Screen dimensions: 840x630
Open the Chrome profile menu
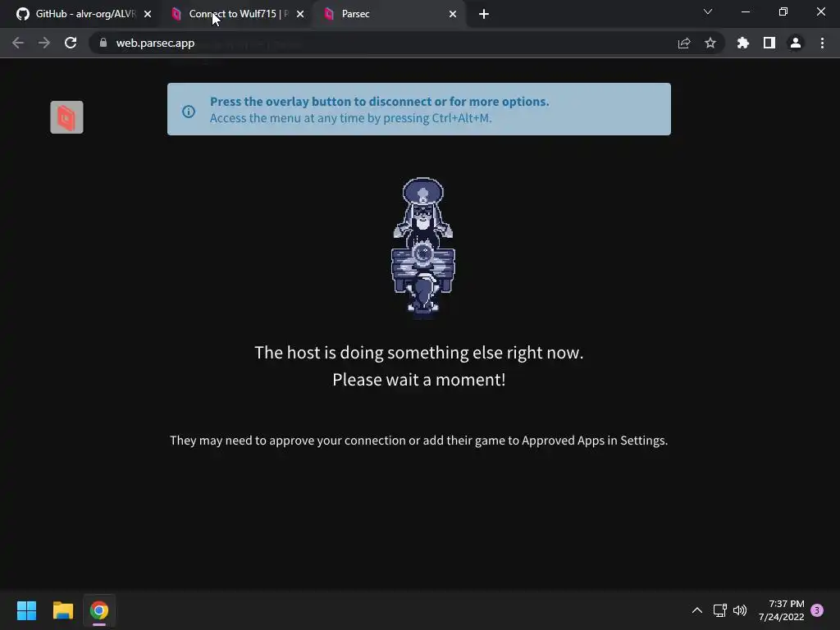(796, 43)
